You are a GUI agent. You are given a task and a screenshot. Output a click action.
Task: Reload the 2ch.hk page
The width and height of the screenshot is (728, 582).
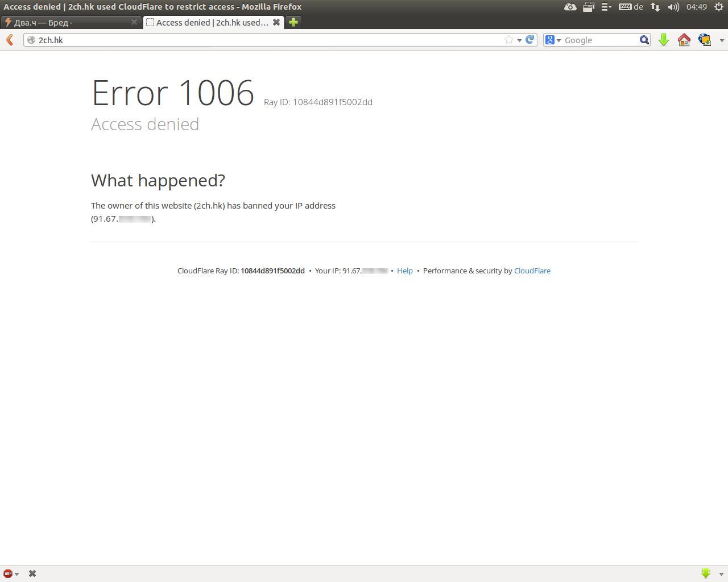click(530, 40)
